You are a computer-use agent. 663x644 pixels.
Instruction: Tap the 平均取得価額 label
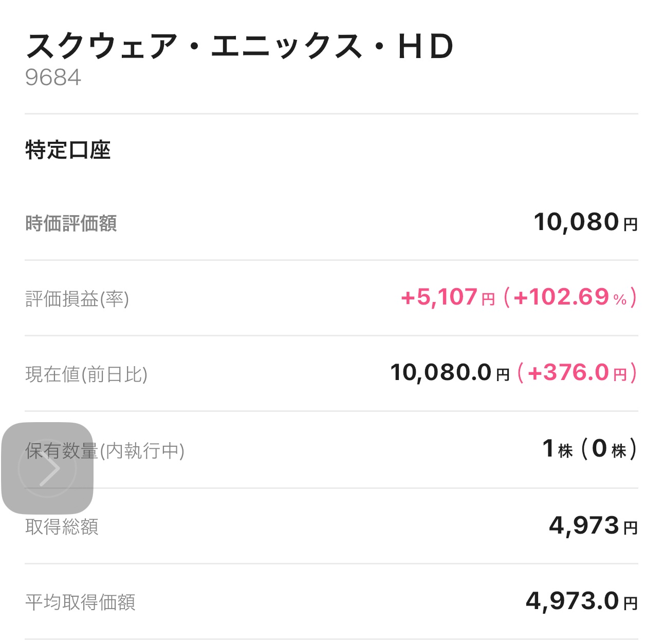[80, 602]
